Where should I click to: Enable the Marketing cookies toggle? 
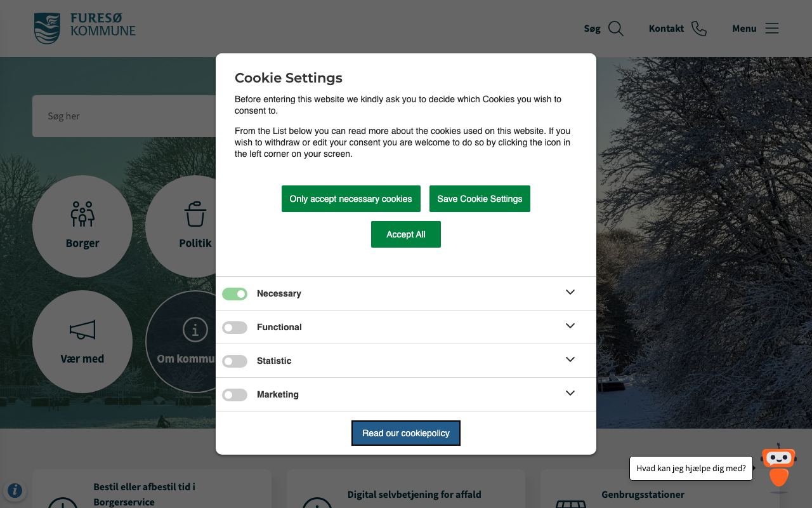[235, 395]
